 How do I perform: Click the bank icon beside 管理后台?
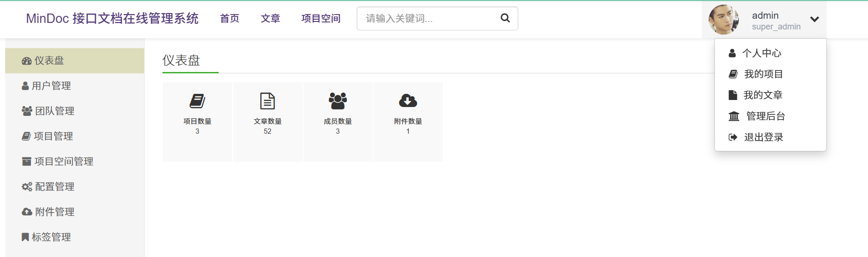(x=734, y=116)
